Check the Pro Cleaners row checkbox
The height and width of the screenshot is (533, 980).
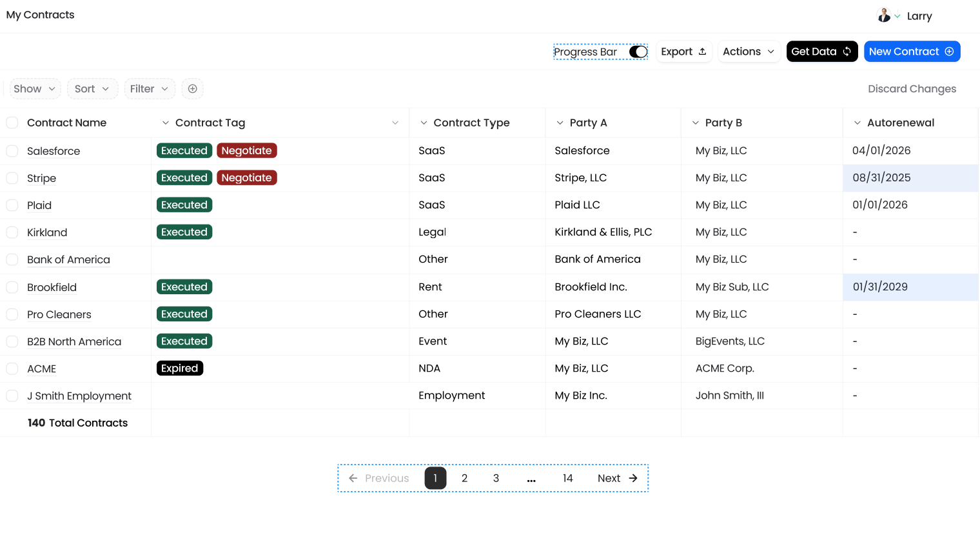pos(12,314)
